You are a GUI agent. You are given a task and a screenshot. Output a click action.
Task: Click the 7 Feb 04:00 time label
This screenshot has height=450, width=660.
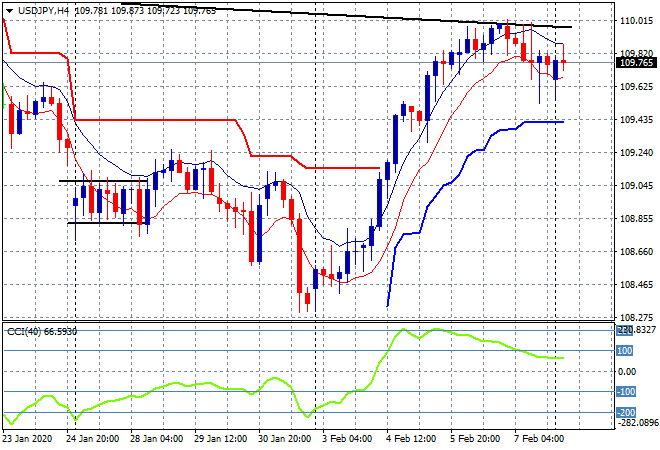(x=539, y=439)
